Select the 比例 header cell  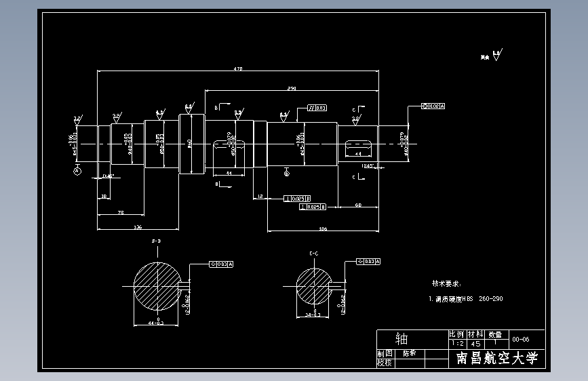coord(456,334)
